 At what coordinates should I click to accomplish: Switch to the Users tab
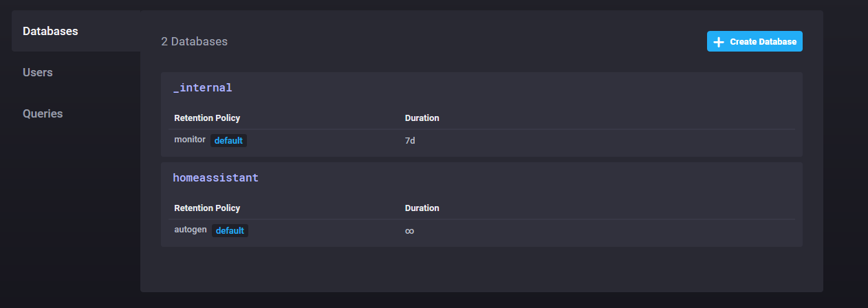[x=38, y=72]
